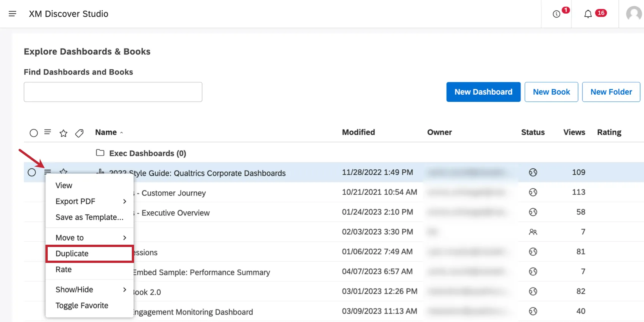The image size is (644, 322).
Task: Select the Style Guide dashboard row radio
Action: 32,173
